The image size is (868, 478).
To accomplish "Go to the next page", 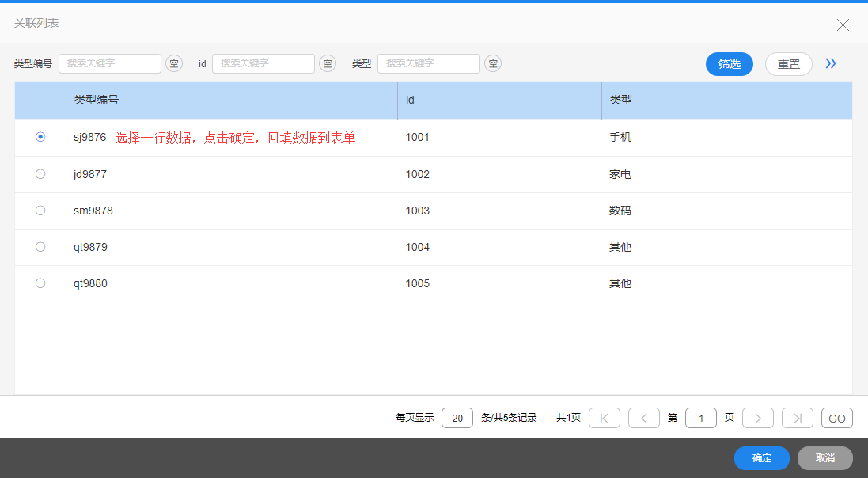I will [758, 418].
